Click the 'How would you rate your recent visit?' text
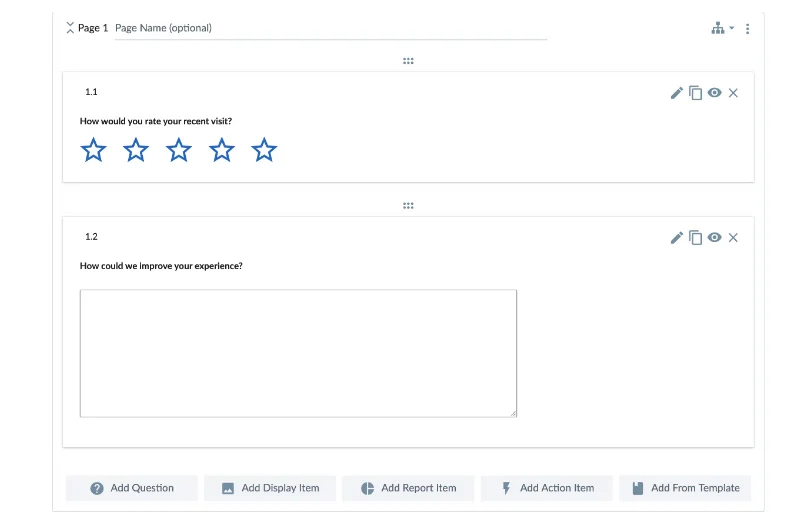Viewport: 804px width, 527px height. click(x=156, y=121)
